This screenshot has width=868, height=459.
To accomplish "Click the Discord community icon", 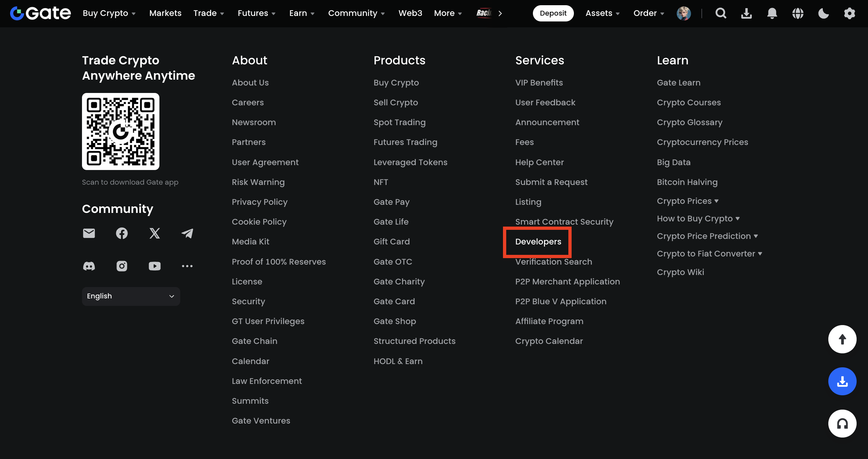I will 89,266.
